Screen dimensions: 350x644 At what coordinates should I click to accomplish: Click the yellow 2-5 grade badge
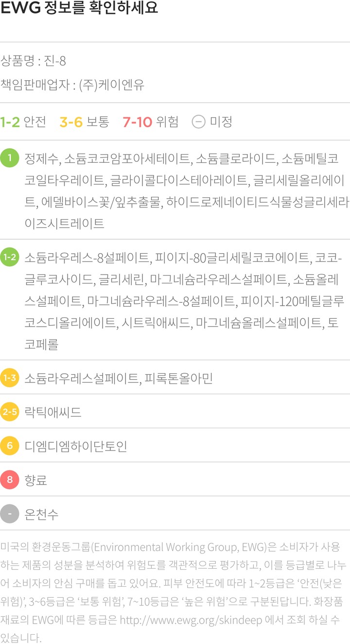tap(10, 412)
